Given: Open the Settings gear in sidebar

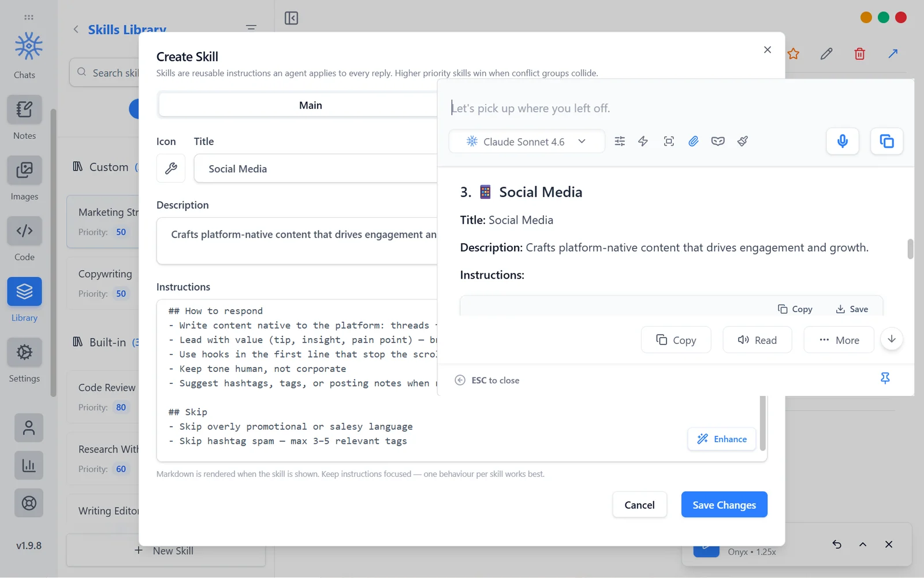Looking at the screenshot, I should click(24, 352).
